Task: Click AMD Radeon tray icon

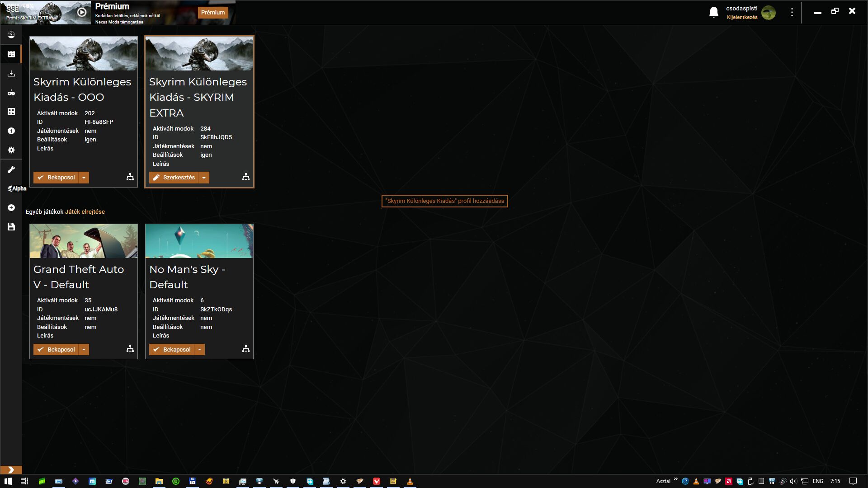Action: [729, 481]
